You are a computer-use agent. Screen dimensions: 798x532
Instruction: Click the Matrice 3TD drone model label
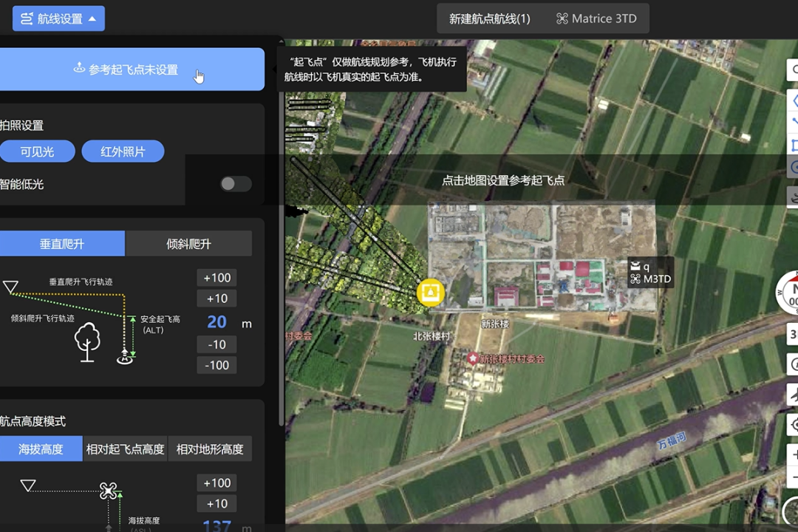point(596,18)
